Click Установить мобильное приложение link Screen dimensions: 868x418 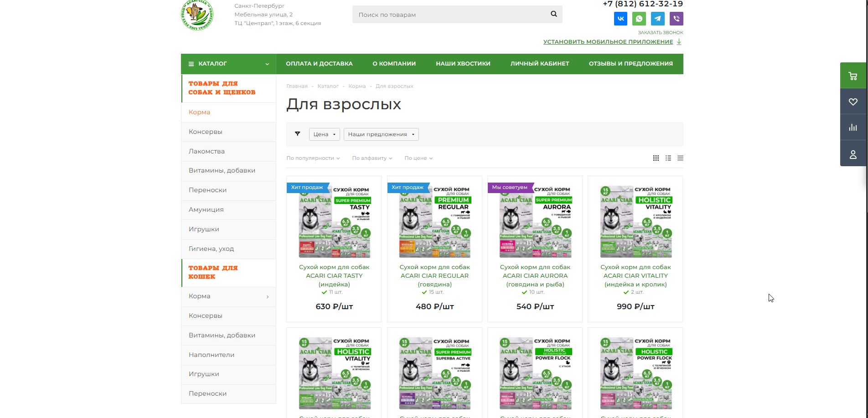(x=608, y=41)
